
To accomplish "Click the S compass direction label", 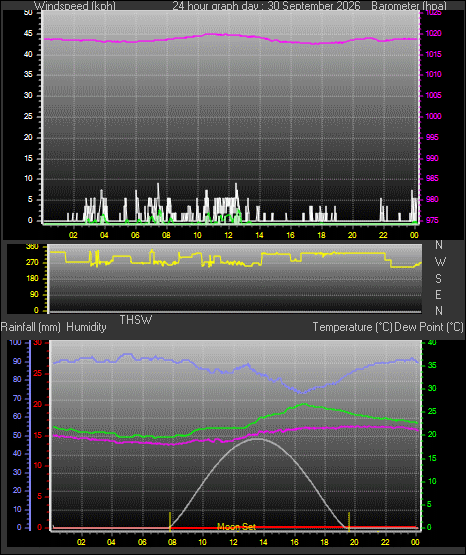I will click(438, 279).
